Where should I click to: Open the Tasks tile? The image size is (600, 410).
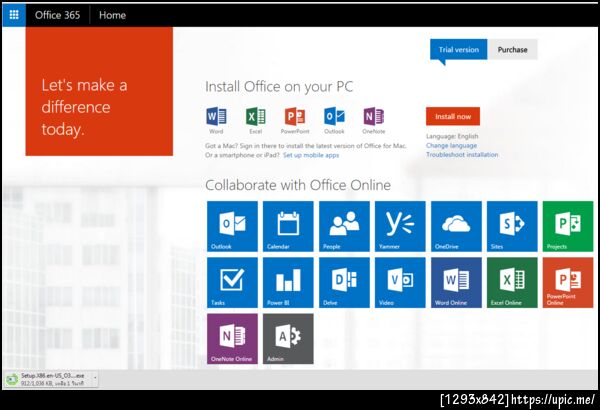pos(232,283)
